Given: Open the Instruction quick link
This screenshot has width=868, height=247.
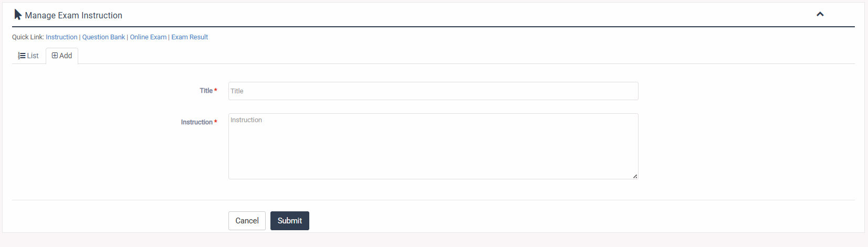Looking at the screenshot, I should pyautogui.click(x=61, y=37).
